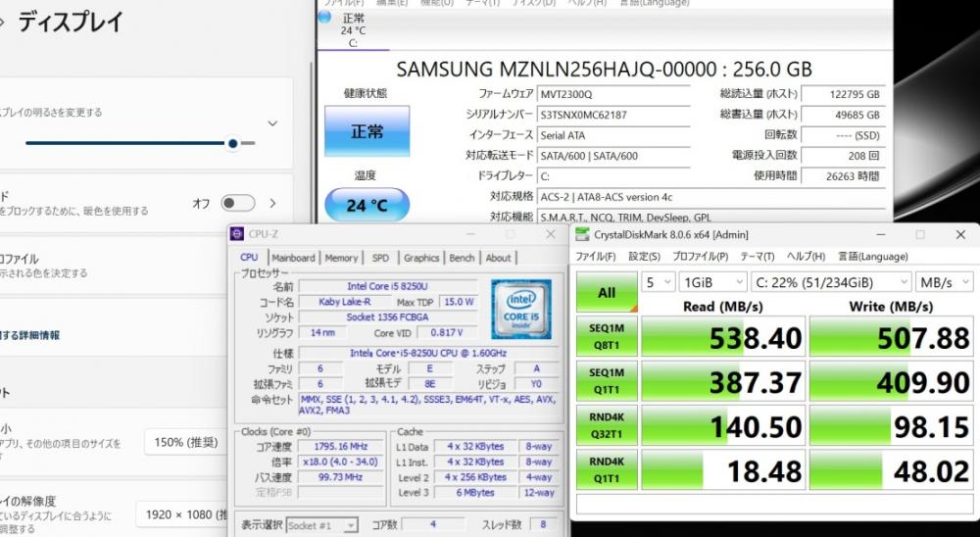Viewport: 980px width, 537px height.
Task: Click the 409.90 write result
Action: tap(891, 381)
